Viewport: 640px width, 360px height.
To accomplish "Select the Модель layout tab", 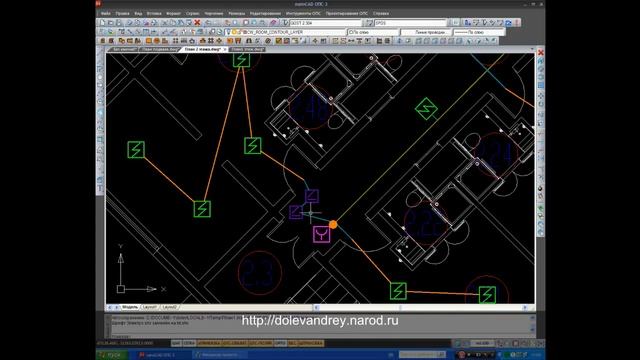I will (x=130, y=307).
